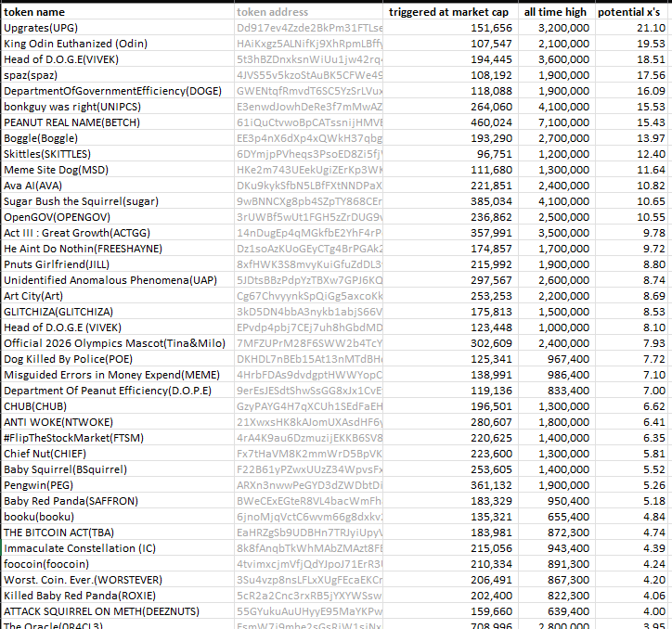Viewport: 672px width, 629px height.
Task: Select Killed Baby Red Panda(ROXIE) cell
Action: (x=118, y=596)
